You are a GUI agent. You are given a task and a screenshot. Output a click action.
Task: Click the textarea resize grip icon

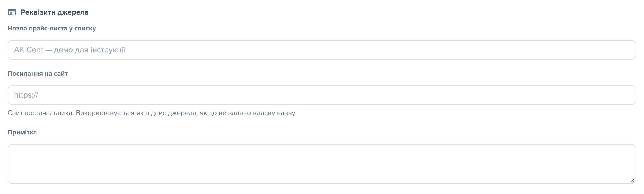632,181
